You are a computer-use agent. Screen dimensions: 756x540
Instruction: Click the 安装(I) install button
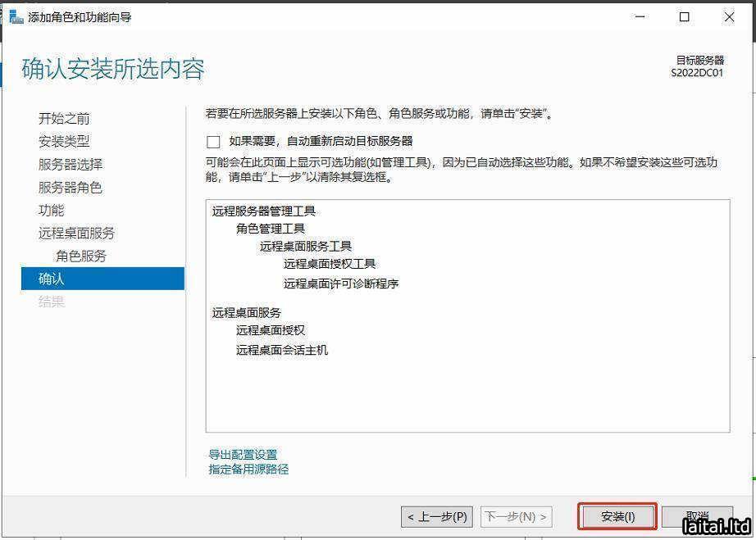[x=617, y=516]
